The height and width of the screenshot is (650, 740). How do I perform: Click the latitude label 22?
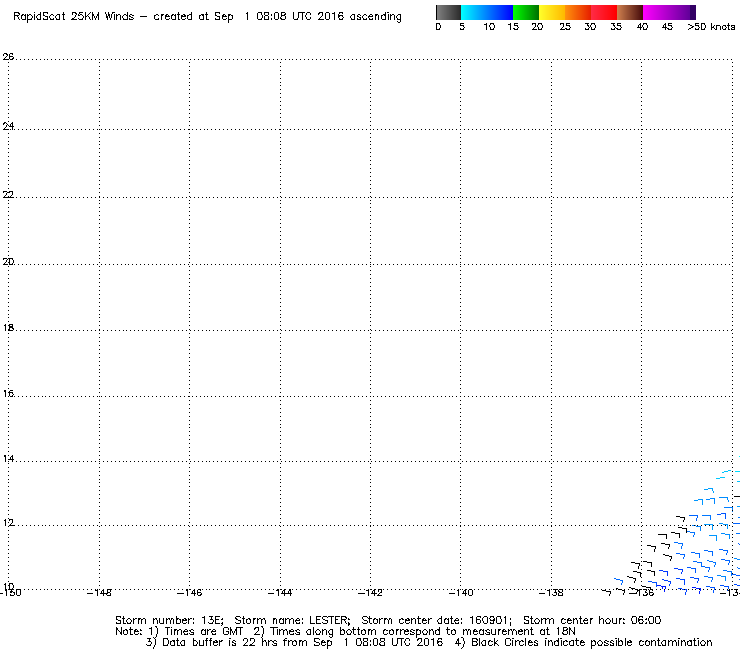pos(8,194)
